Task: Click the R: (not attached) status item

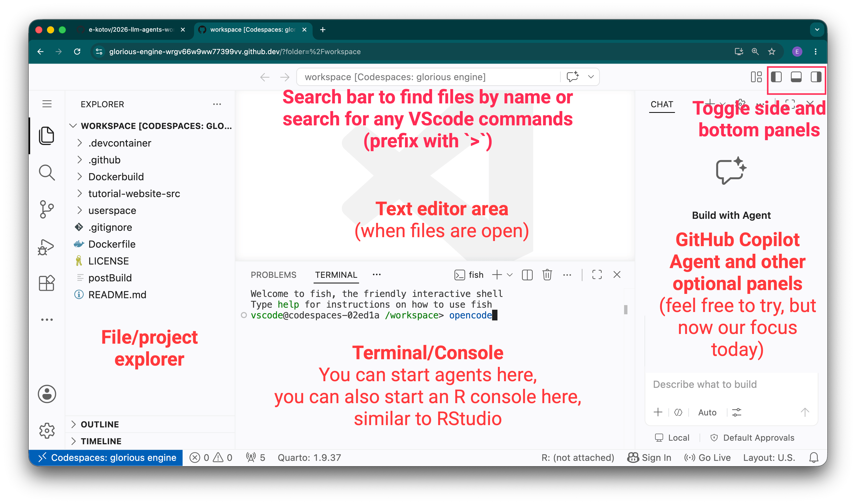Action: coord(578,458)
